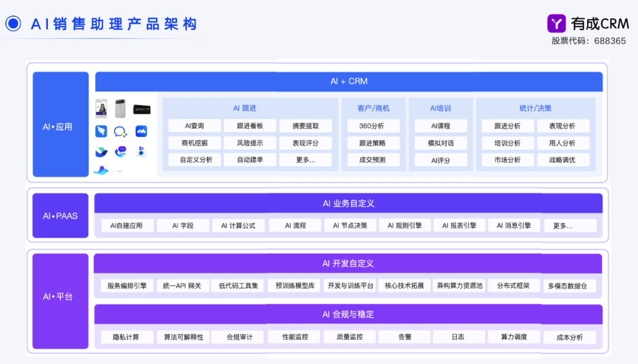
Task: Click the 模拟对话 item
Action: (x=440, y=143)
